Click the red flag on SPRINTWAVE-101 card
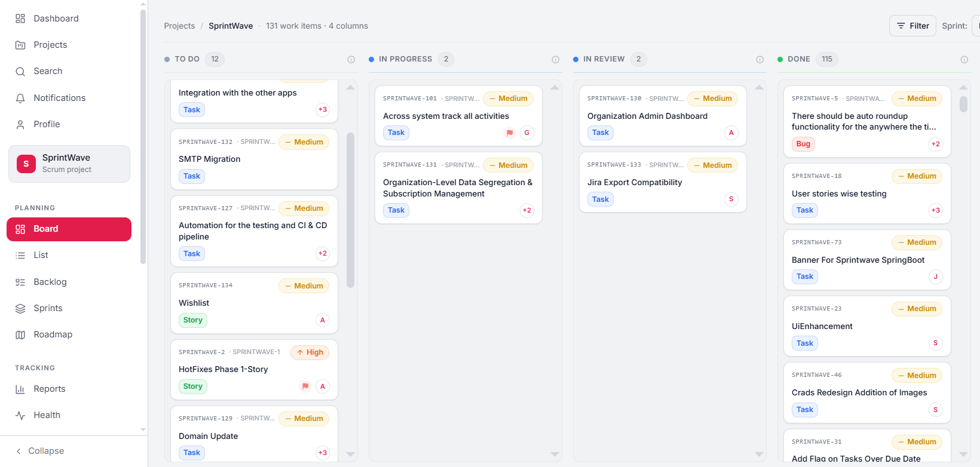This screenshot has width=980, height=467. (510, 133)
